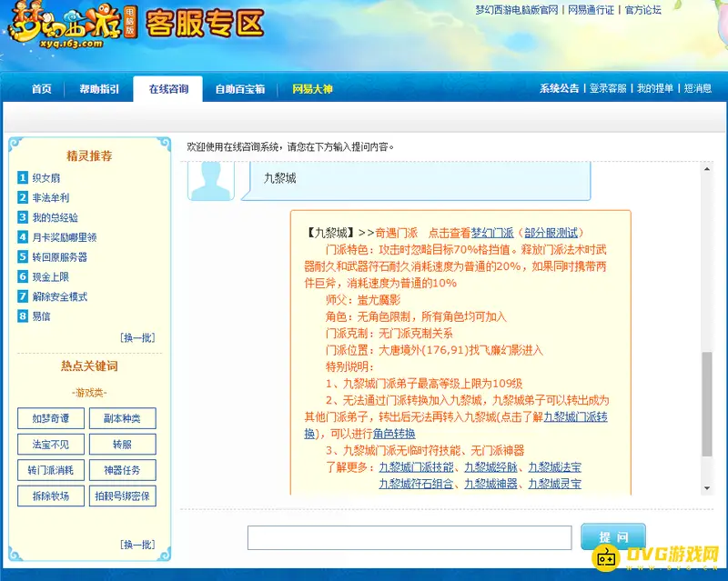Open the 网易大神 tab

pos(312,89)
